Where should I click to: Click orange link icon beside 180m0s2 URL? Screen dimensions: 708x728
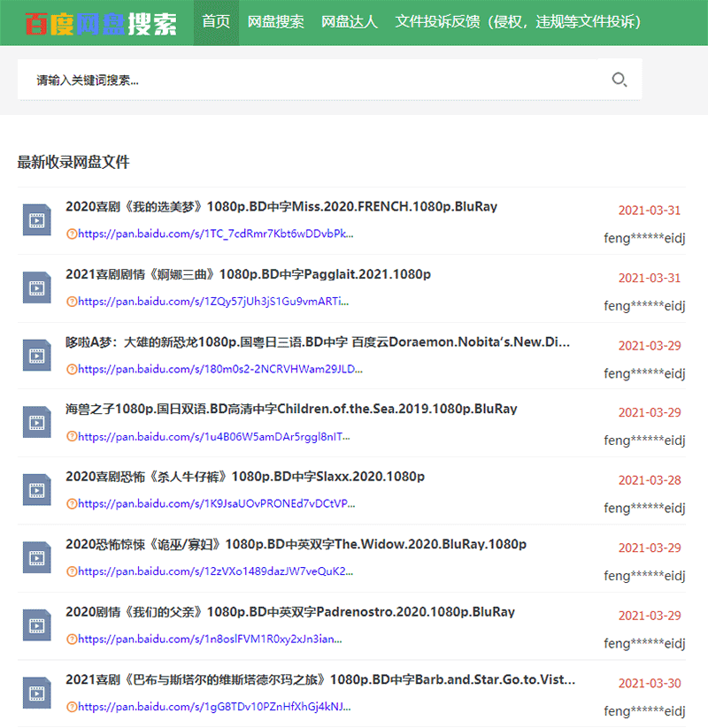72,370
